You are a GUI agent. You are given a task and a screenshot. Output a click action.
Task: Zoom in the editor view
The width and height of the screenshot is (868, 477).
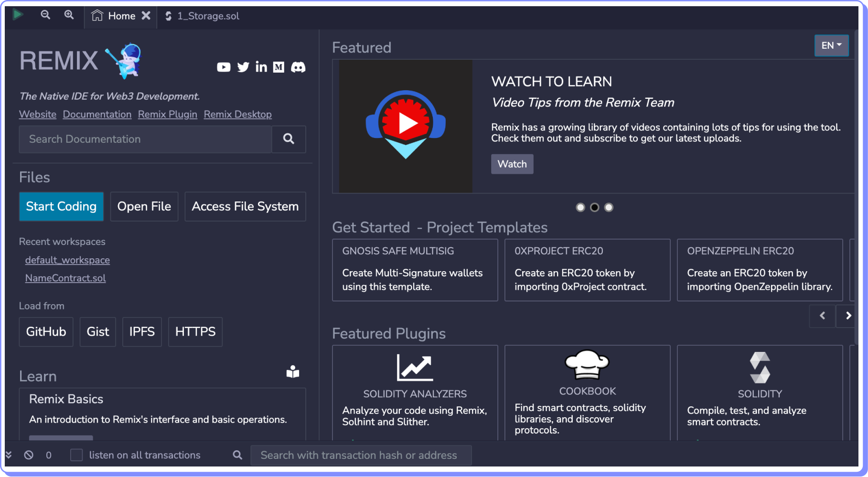[x=69, y=15]
